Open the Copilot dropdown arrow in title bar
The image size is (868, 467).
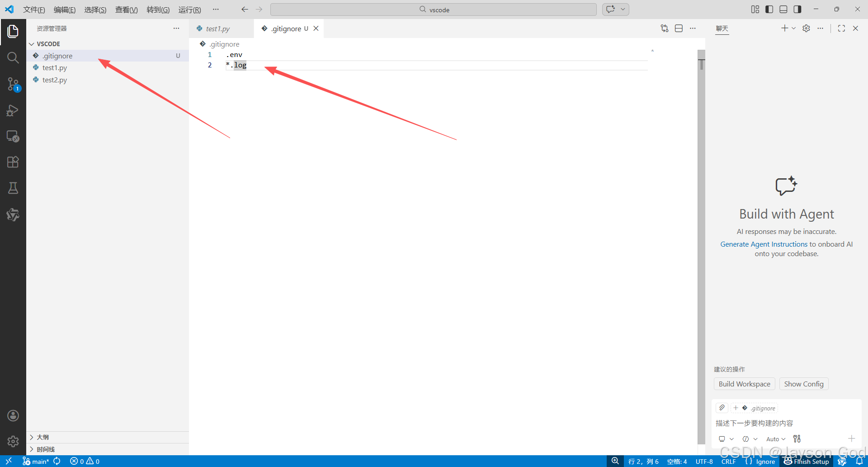623,10
